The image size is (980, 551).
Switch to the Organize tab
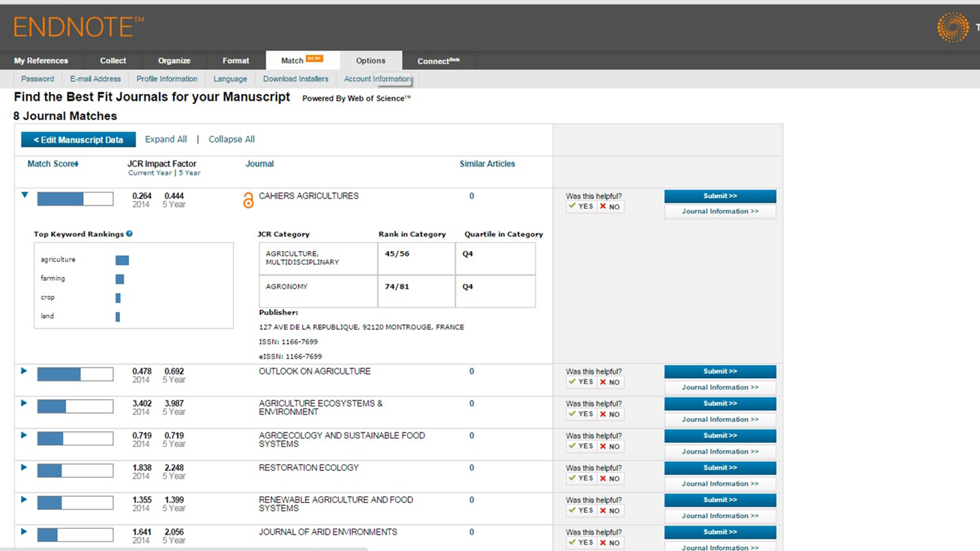(174, 61)
